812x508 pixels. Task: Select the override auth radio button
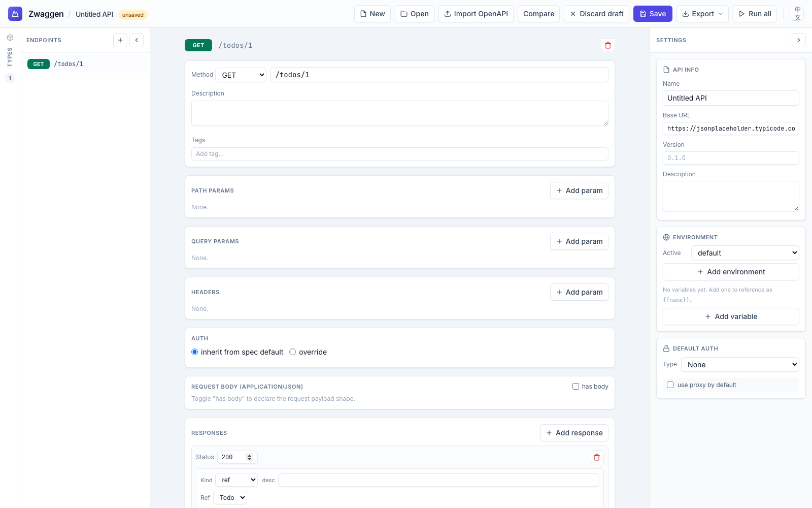(x=292, y=352)
